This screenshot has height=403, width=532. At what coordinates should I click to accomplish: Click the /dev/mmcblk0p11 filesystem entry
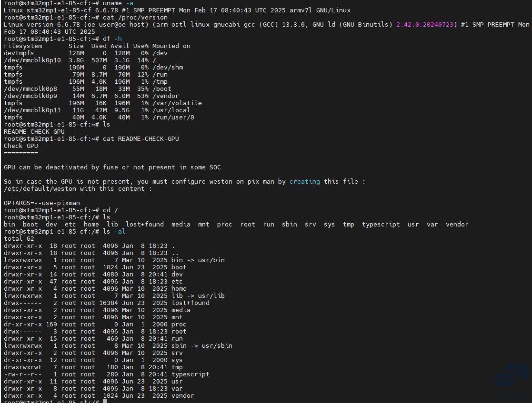[32, 110]
